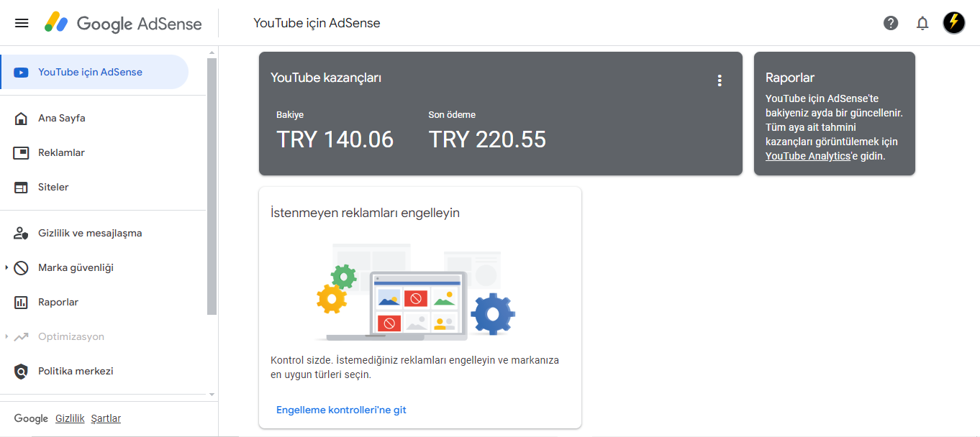This screenshot has width=980, height=437.
Task: Click İstenmeyen reklamları engelleyin heading
Action: 365,213
